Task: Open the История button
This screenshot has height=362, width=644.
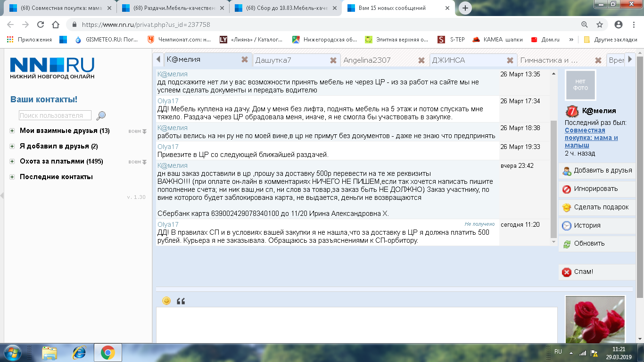Action: [597, 226]
